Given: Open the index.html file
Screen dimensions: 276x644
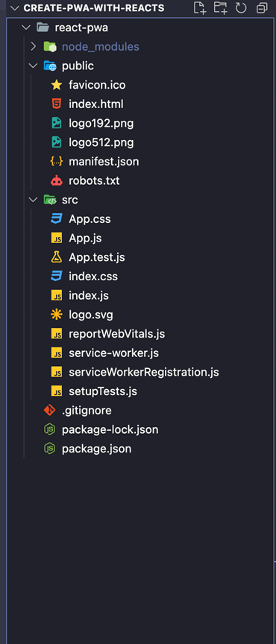Looking at the screenshot, I should click(95, 104).
